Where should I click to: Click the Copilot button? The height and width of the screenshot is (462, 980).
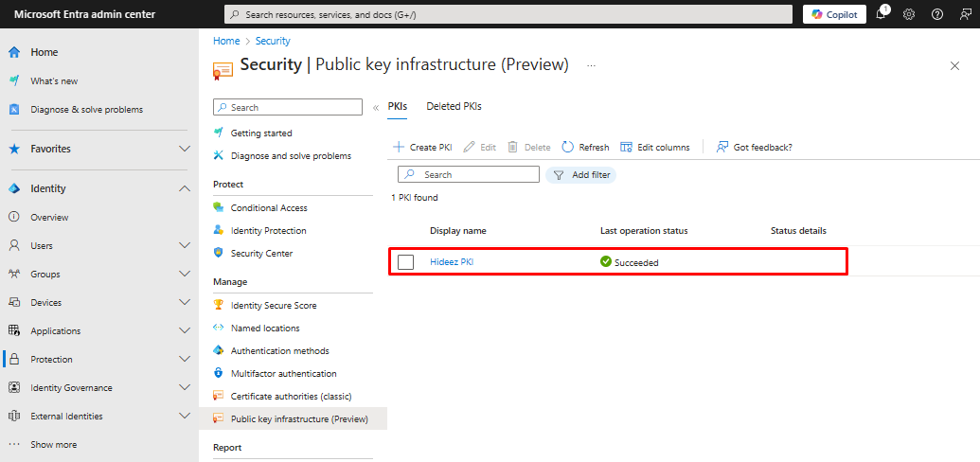834,14
